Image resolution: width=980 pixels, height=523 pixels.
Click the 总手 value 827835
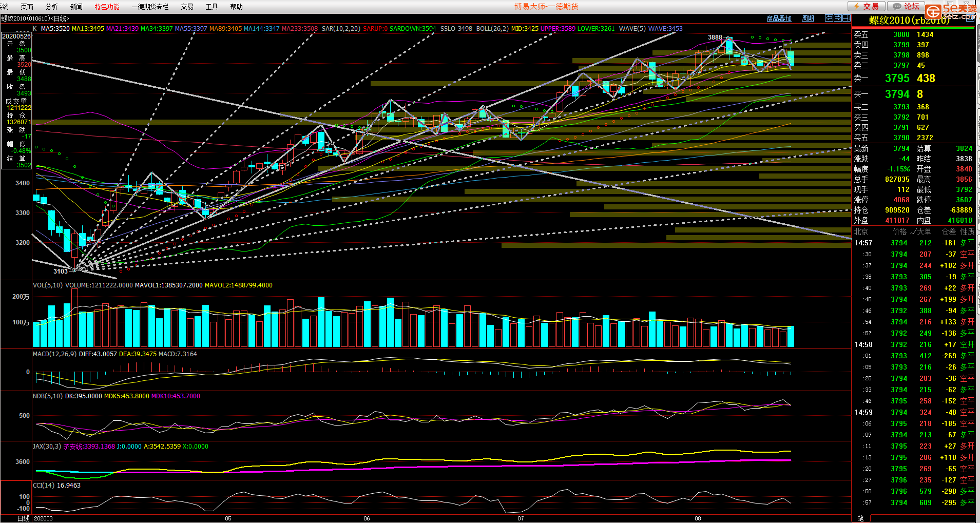point(897,179)
